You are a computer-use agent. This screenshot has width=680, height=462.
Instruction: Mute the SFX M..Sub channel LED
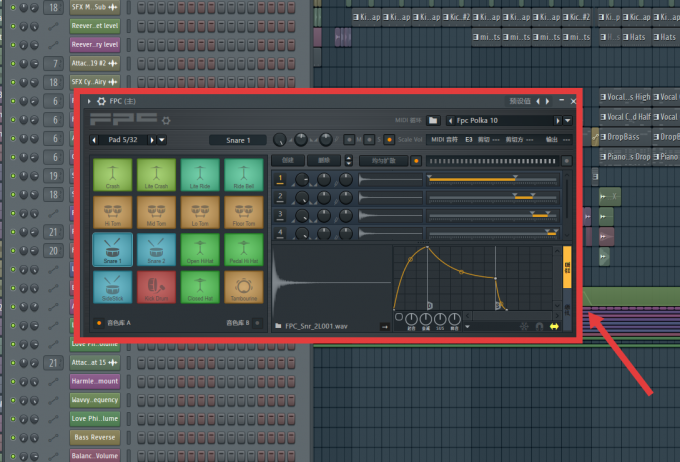tap(13, 7)
